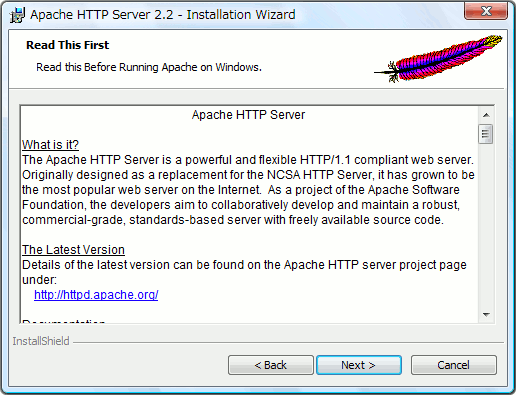Viewport: 516px width, 395px height.
Task: Click the scroll up arrow
Action: [x=486, y=115]
